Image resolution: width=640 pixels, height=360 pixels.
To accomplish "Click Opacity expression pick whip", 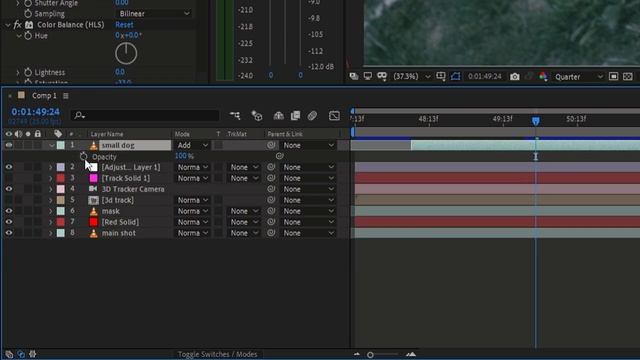I will 280,156.
